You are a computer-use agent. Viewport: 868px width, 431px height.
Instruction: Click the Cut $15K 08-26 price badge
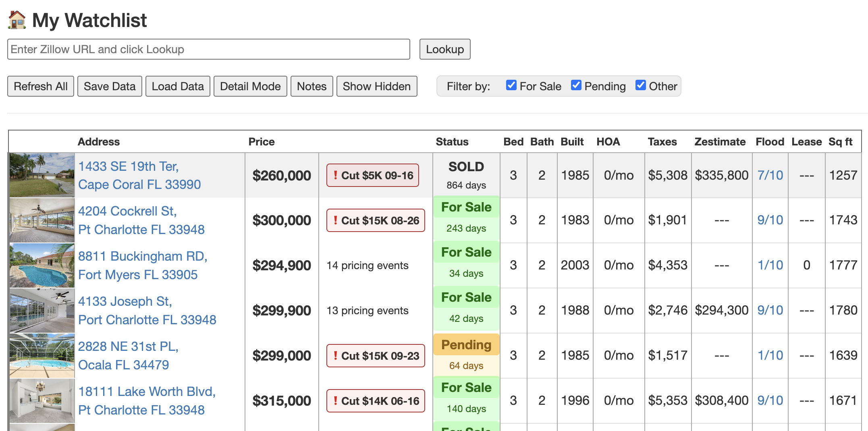[x=376, y=220]
